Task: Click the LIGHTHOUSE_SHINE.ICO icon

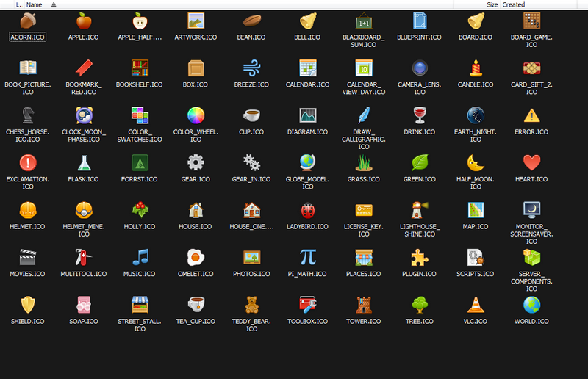Action: pos(420,210)
